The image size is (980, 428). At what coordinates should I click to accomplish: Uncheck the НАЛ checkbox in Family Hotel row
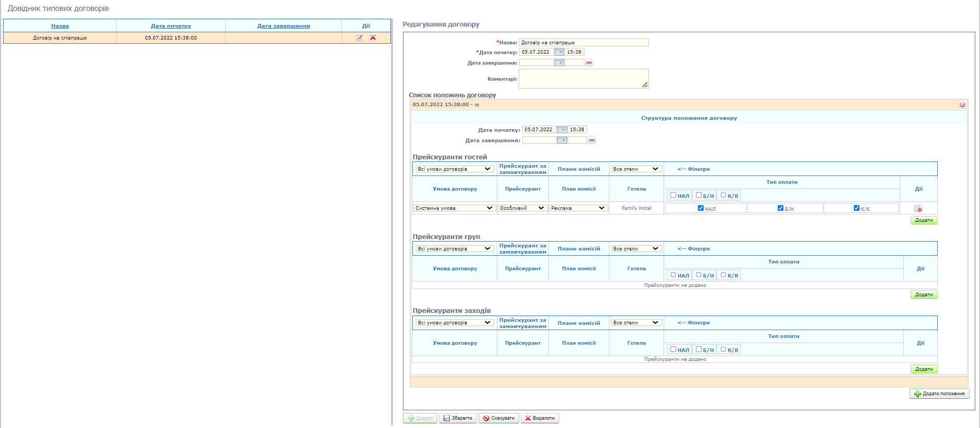coord(701,208)
